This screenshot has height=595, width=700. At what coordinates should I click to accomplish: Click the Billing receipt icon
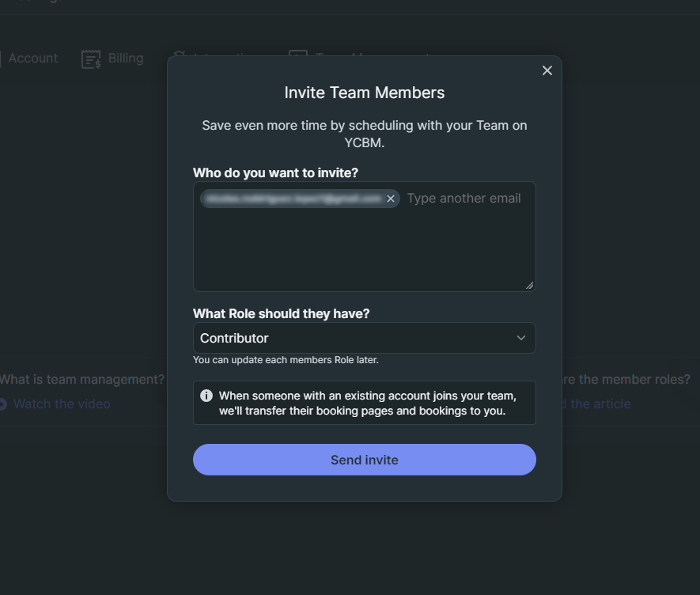coord(91,59)
